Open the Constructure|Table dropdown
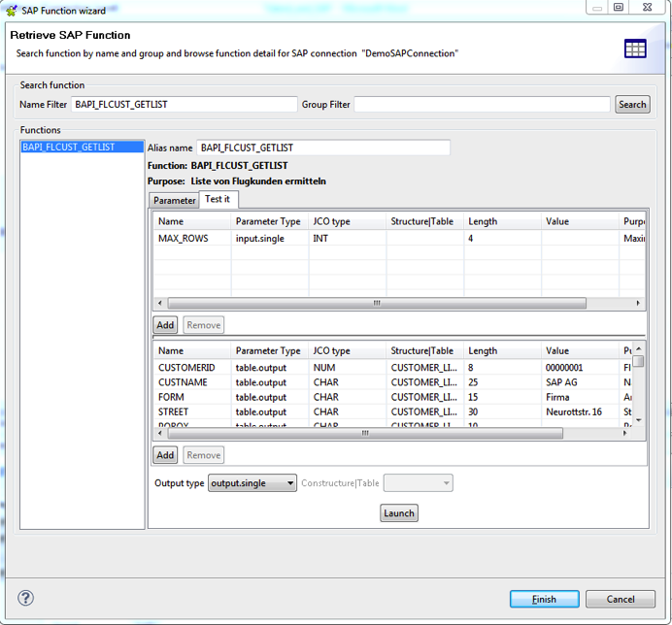672x625 pixels. pyautogui.click(x=418, y=483)
